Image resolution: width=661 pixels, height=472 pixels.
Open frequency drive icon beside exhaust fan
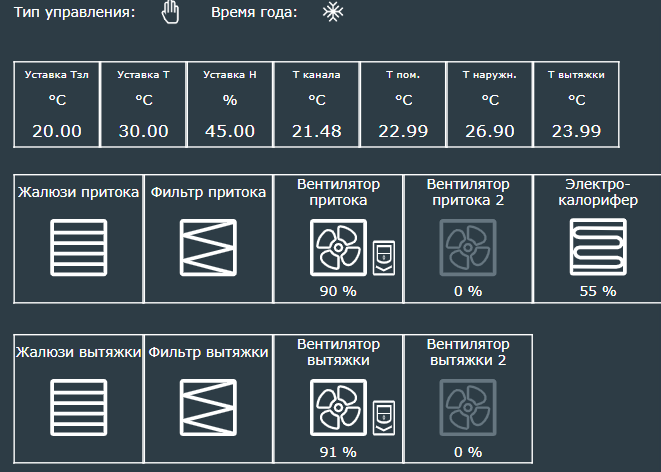click(384, 418)
